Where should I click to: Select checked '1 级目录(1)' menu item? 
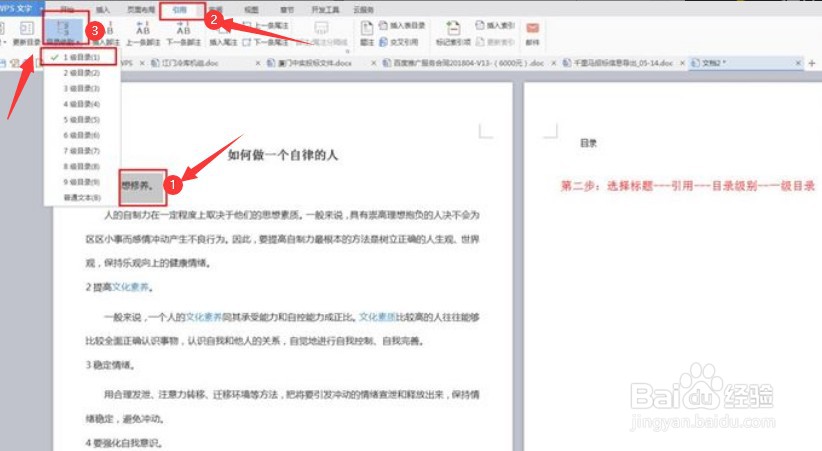pos(79,57)
